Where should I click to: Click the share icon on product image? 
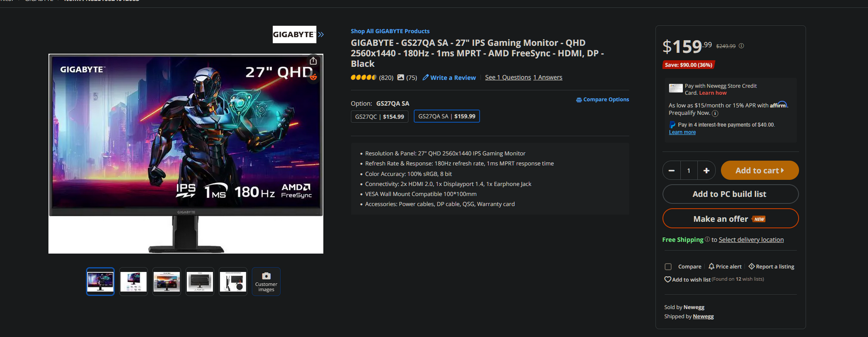313,61
